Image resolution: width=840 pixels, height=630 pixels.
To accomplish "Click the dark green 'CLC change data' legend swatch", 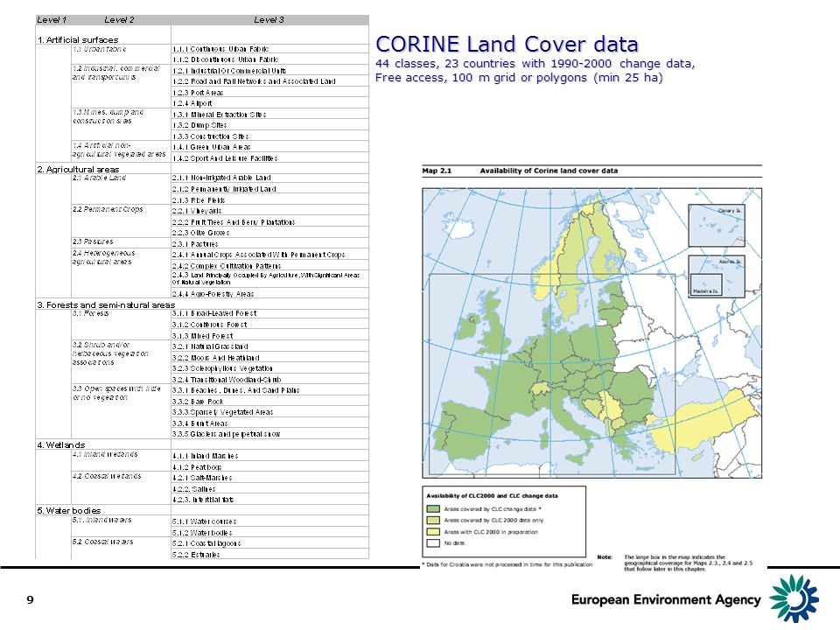I will 433,509.
